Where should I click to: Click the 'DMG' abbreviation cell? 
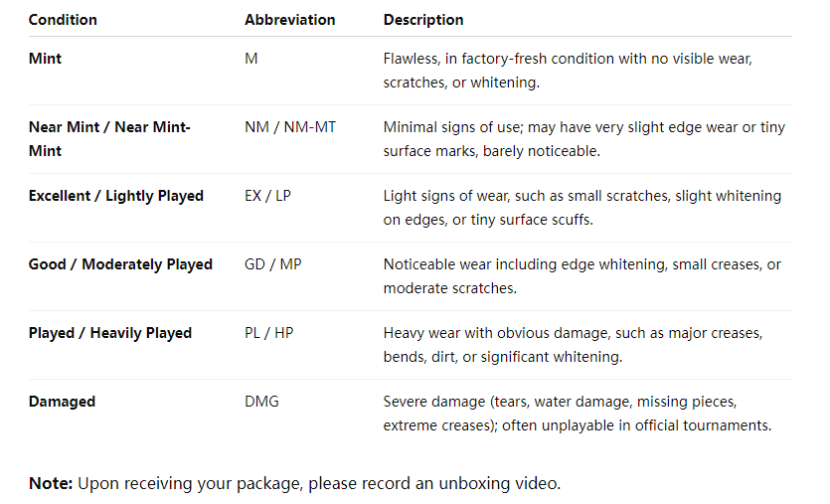261,402
